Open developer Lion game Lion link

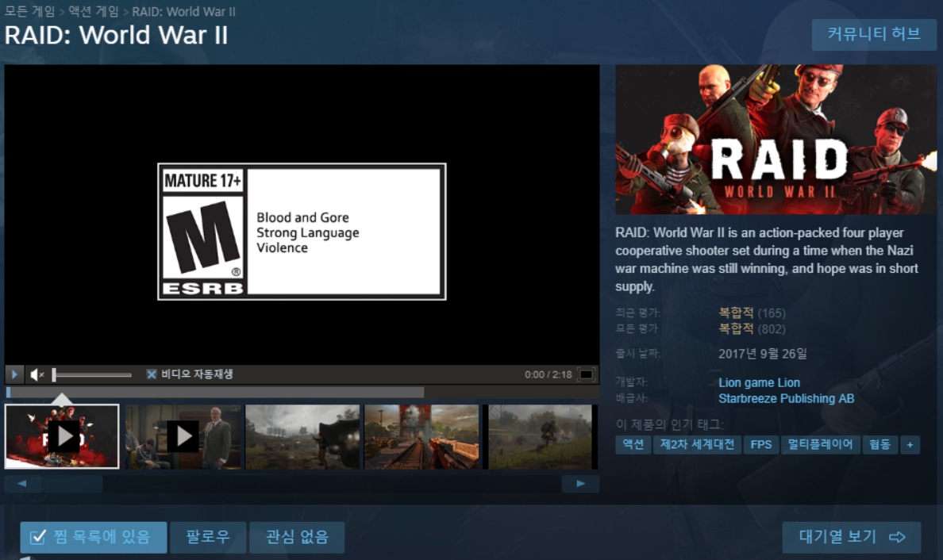759,383
